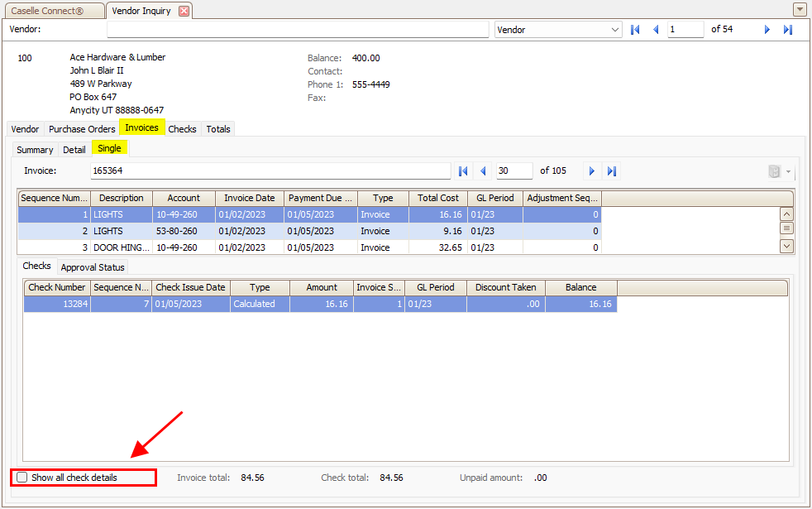The height and width of the screenshot is (509, 812).
Task: Enable the Show all check details checkbox
Action: 21,477
